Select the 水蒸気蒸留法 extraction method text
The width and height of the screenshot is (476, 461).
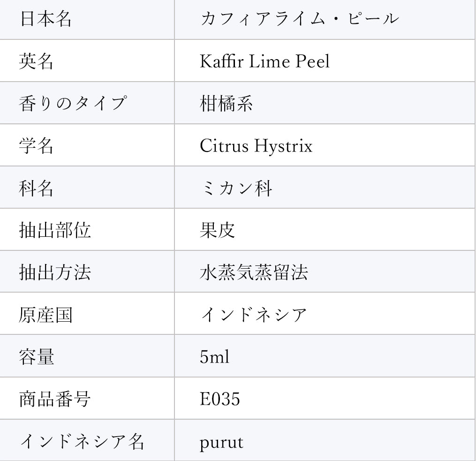[254, 272]
